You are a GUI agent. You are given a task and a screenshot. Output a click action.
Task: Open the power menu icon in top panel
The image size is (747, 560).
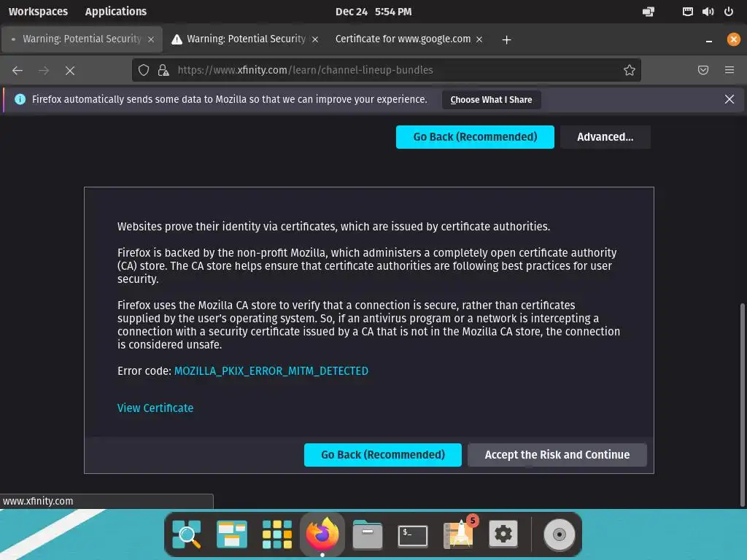pos(729,12)
